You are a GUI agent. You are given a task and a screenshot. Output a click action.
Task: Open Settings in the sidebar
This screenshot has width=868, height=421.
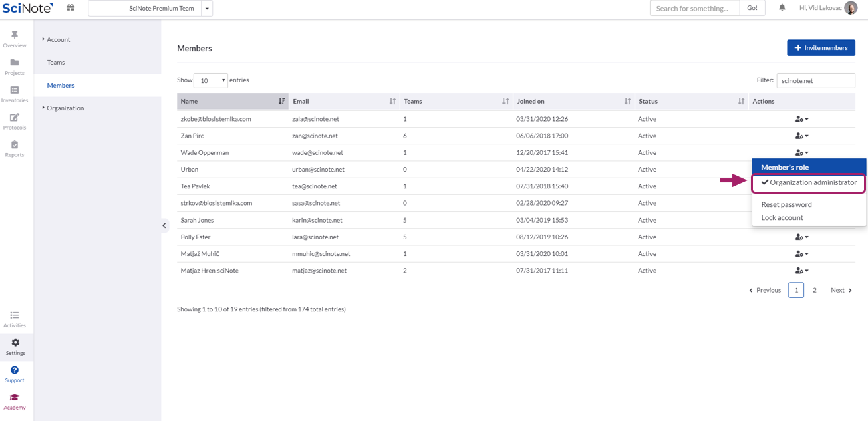pyautogui.click(x=15, y=347)
